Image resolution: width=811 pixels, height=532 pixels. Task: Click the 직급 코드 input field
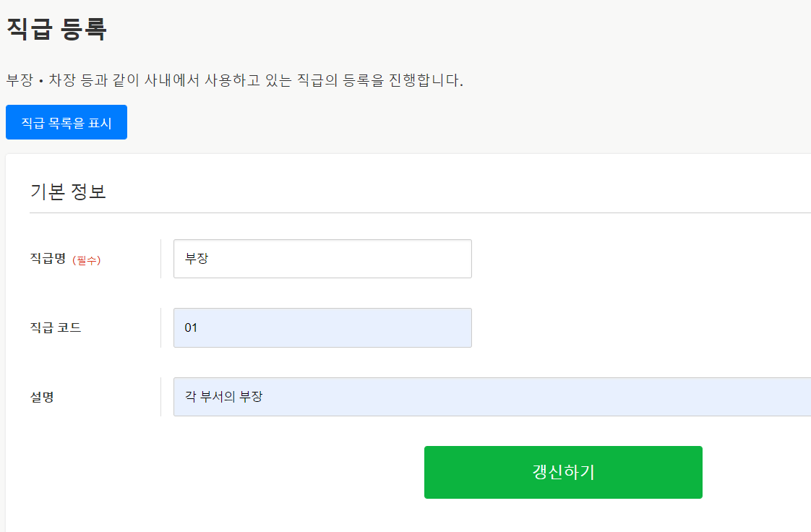322,327
